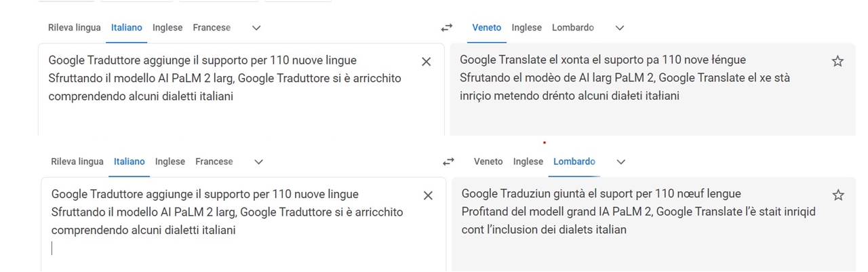
Task: Pick Francese in lower source languages
Action: [214, 161]
